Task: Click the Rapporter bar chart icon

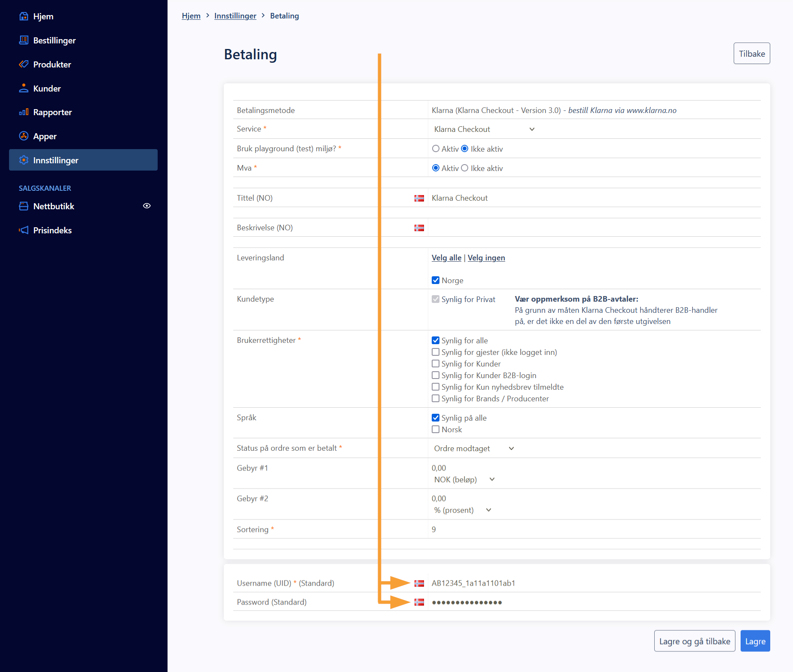Action: coord(24,112)
